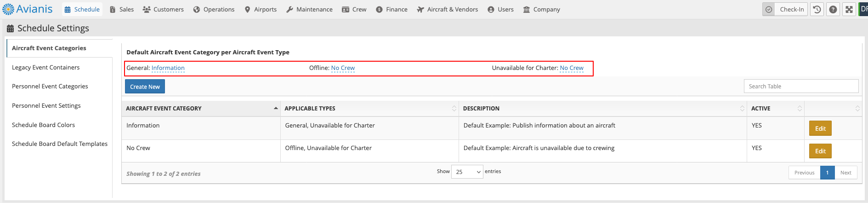This screenshot has width=868, height=203.
Task: Open the Airports map pin menu
Action: [261, 9]
